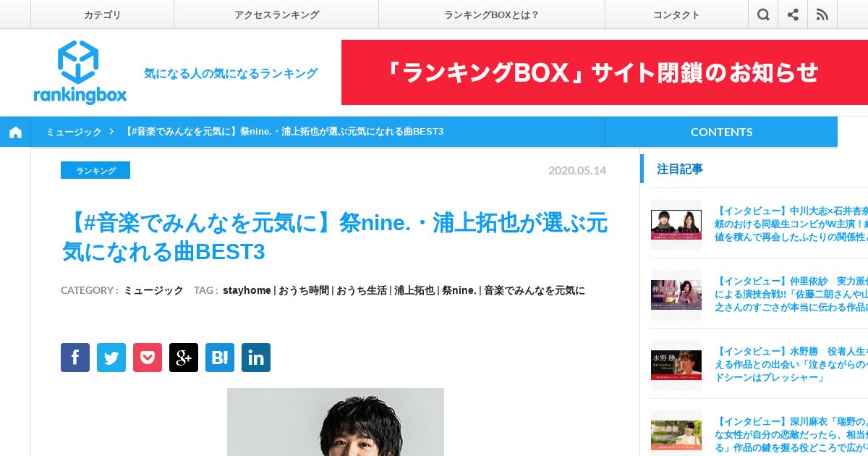Open ランキングBOXとは？ menu item

coord(492,14)
